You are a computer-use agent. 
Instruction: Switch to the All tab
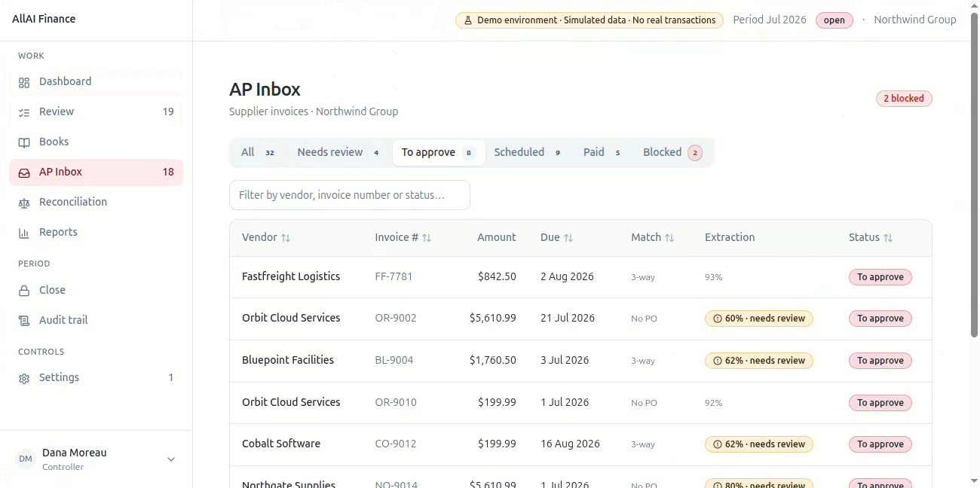pos(257,152)
